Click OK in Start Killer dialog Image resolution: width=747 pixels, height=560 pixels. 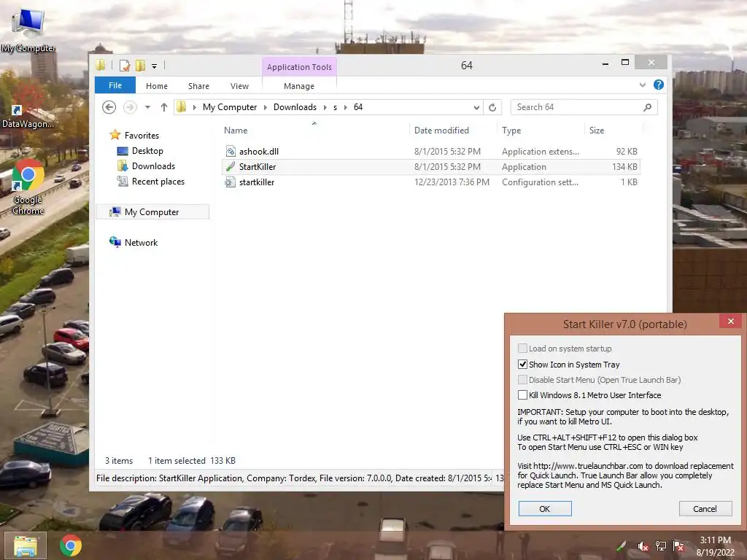tap(545, 508)
